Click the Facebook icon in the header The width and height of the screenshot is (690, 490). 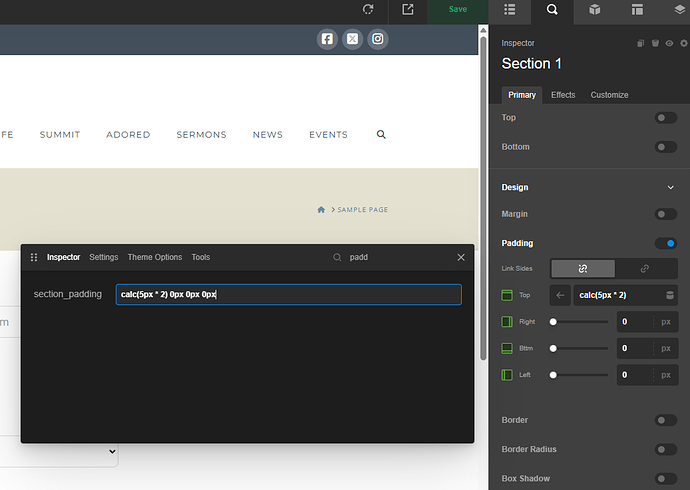point(327,39)
